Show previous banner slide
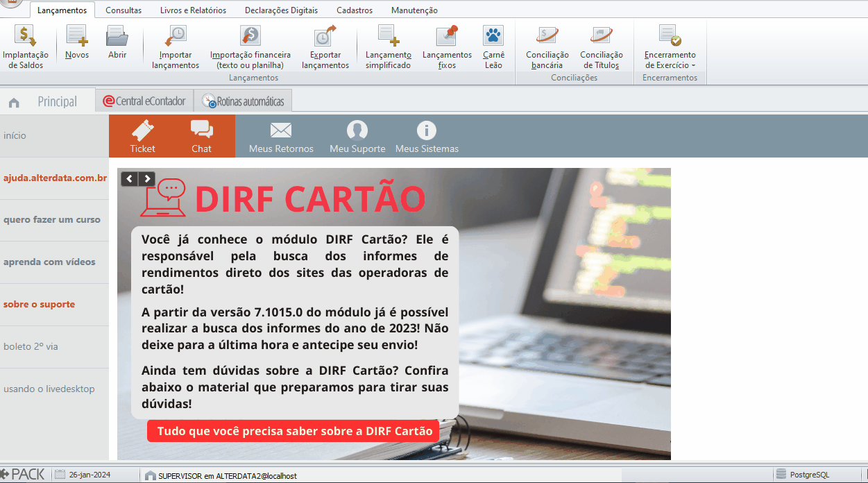Screen dimensions: 868x483 (x=130, y=179)
